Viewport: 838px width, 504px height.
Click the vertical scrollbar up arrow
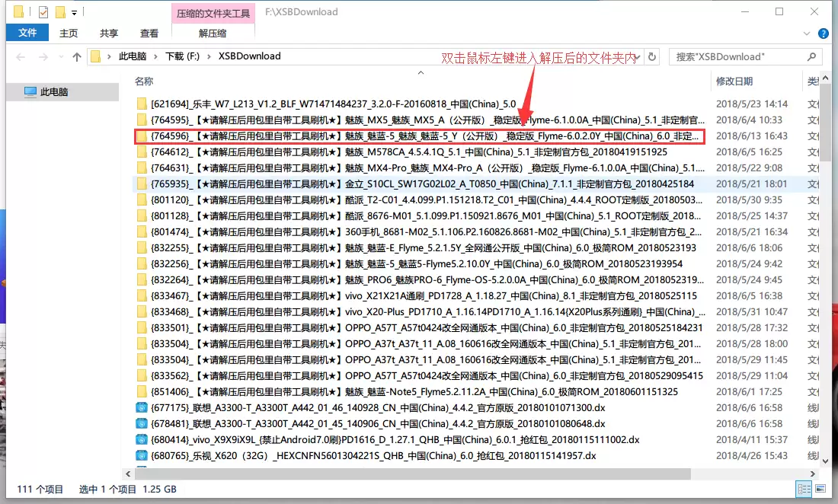(826, 78)
